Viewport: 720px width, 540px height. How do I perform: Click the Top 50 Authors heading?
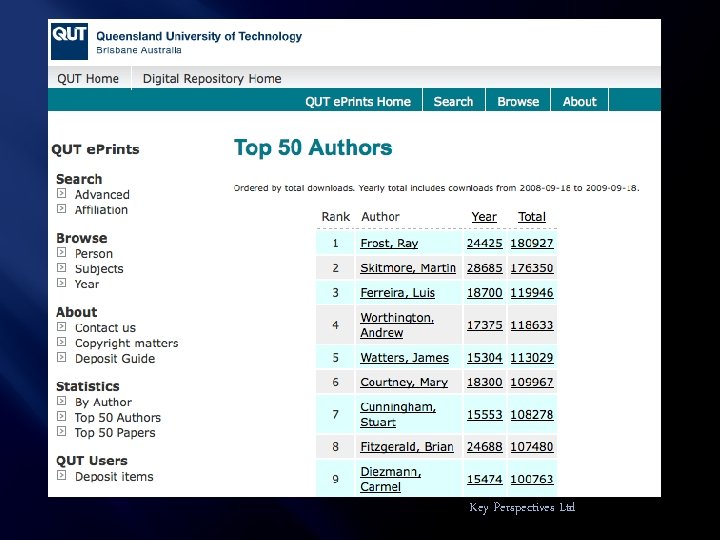point(313,148)
